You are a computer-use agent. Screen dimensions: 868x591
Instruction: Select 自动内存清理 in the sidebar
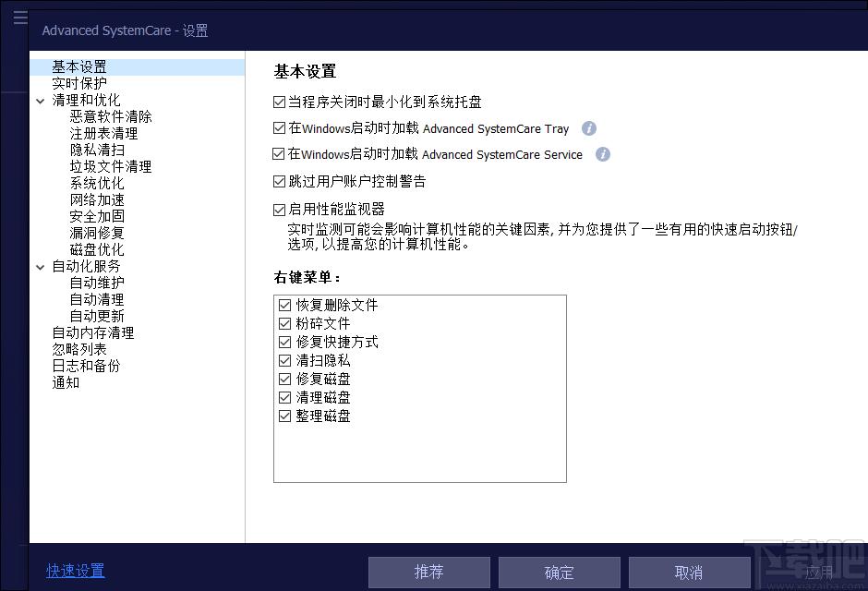pos(93,332)
